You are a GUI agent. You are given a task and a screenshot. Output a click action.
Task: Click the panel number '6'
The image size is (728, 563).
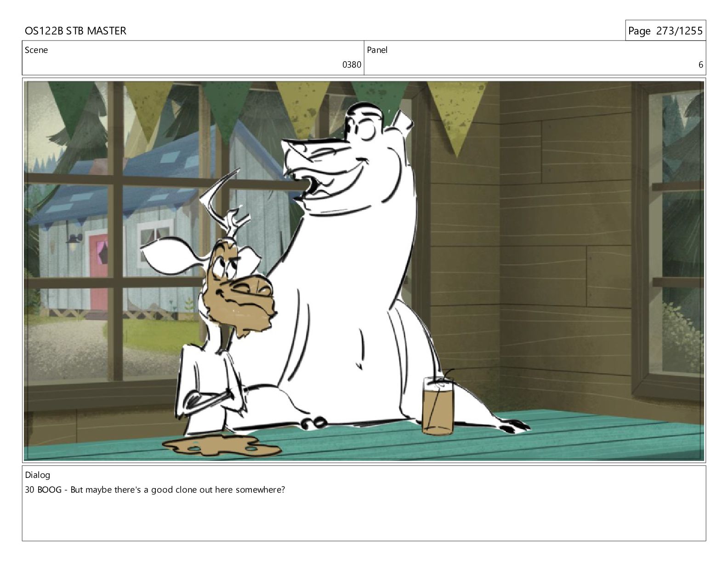700,65
